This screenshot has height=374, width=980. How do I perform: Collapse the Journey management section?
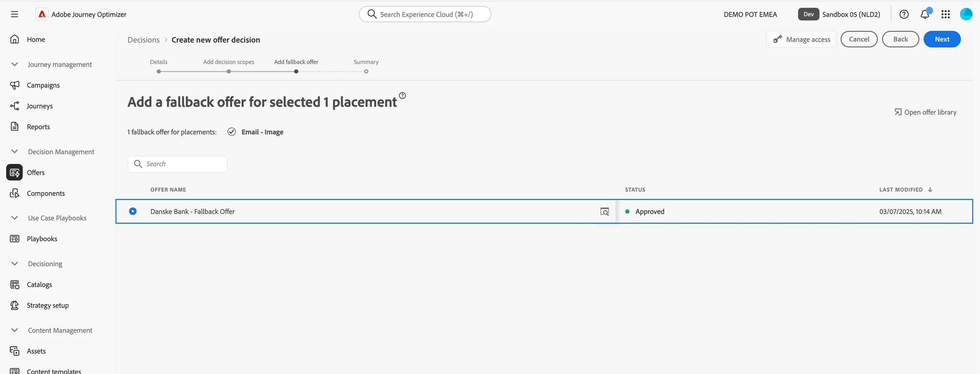click(15, 64)
